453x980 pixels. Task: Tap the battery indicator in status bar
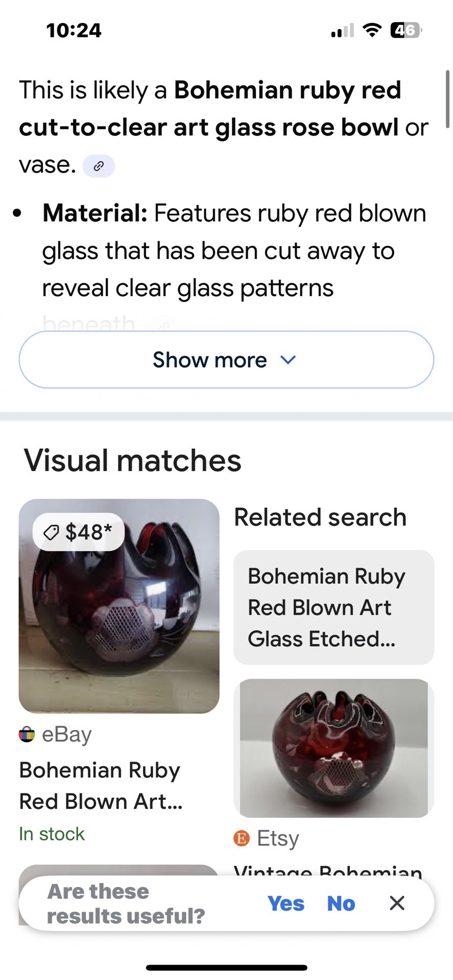(x=406, y=30)
